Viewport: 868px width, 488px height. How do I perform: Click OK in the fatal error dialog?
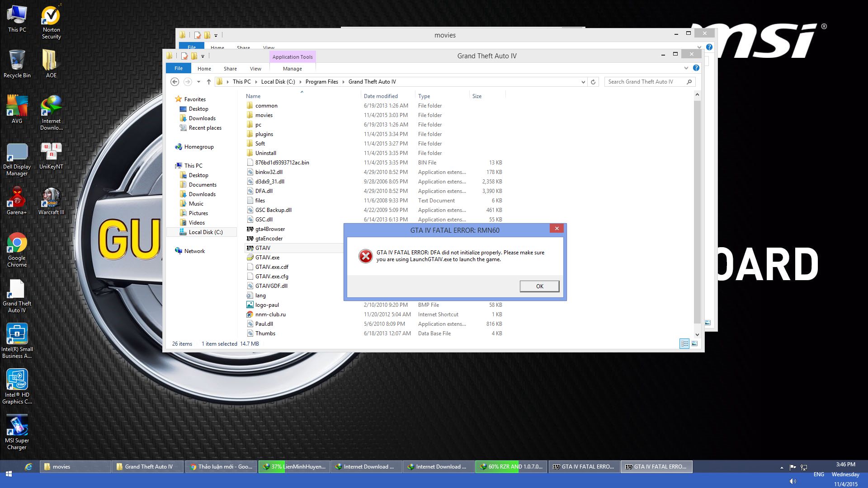pos(539,286)
